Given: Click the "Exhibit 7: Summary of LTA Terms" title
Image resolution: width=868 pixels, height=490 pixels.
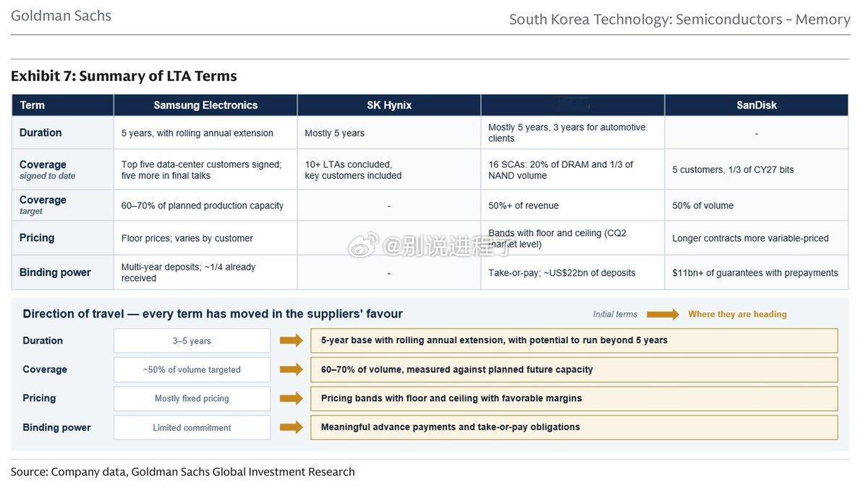Looking at the screenshot, I should click(x=124, y=76).
